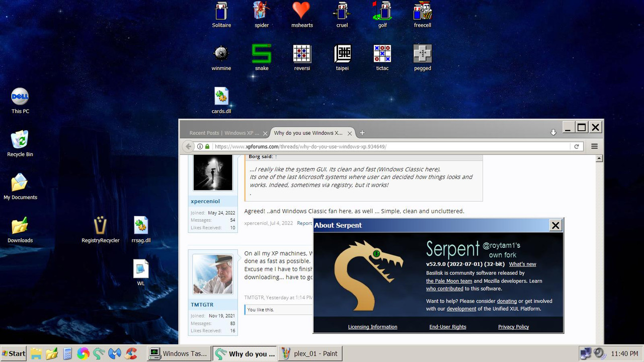
Task: Switch to Windows Task Manager taskbar button
Action: coord(179,353)
